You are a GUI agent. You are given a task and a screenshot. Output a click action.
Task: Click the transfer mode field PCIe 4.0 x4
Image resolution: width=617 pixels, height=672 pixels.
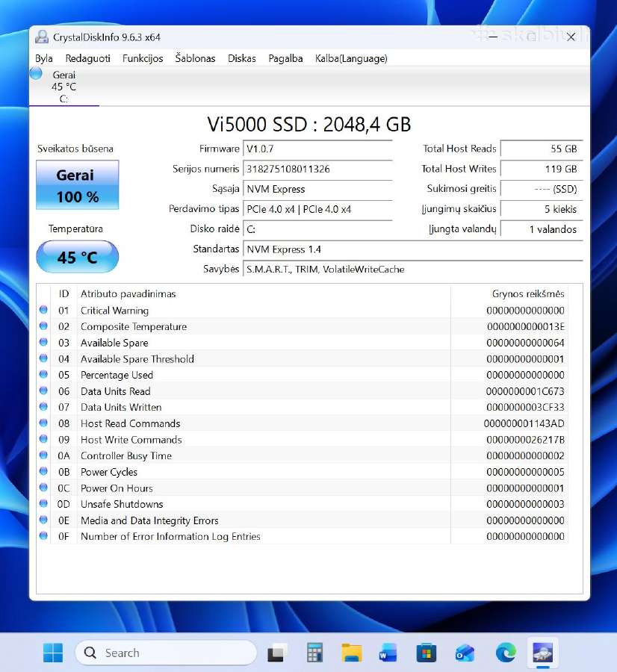[317, 209]
